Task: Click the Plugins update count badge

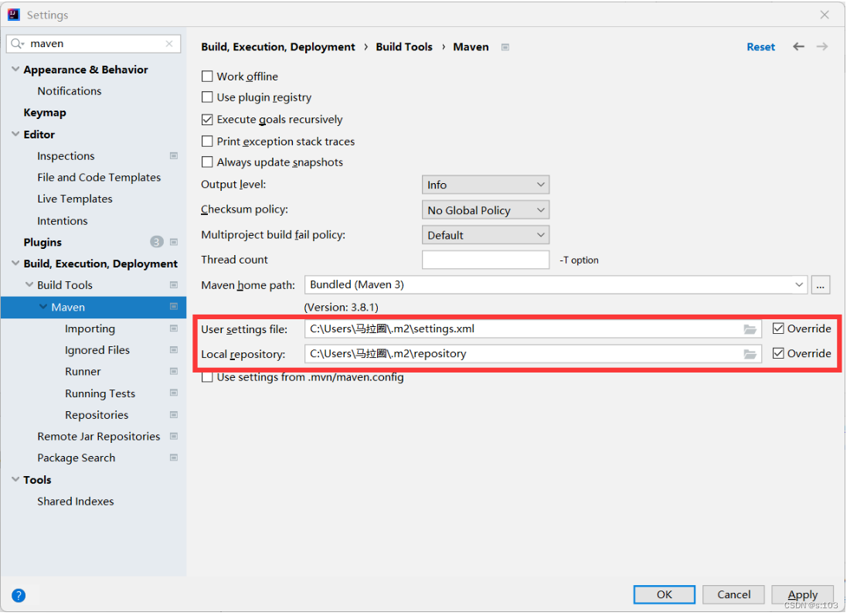Action: coord(157,243)
